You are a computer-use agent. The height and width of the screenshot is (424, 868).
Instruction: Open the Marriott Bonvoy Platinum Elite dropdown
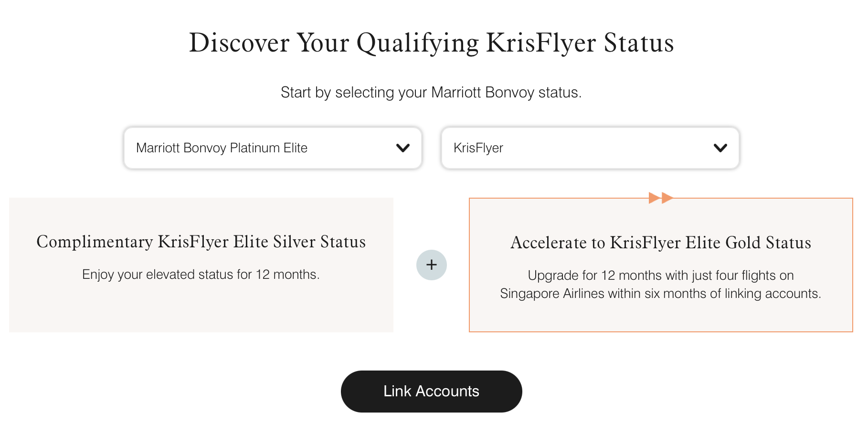pos(272,148)
